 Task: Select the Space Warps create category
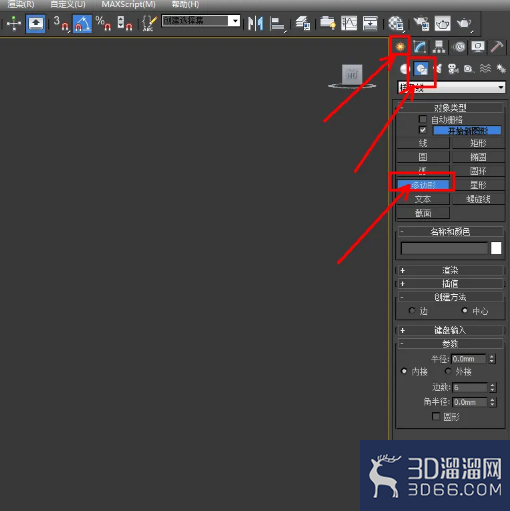click(x=485, y=69)
